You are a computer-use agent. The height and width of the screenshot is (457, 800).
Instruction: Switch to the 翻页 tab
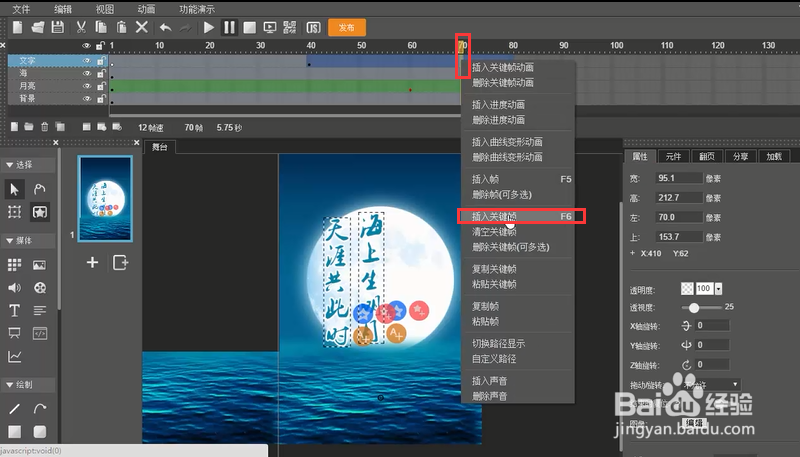pos(707,157)
